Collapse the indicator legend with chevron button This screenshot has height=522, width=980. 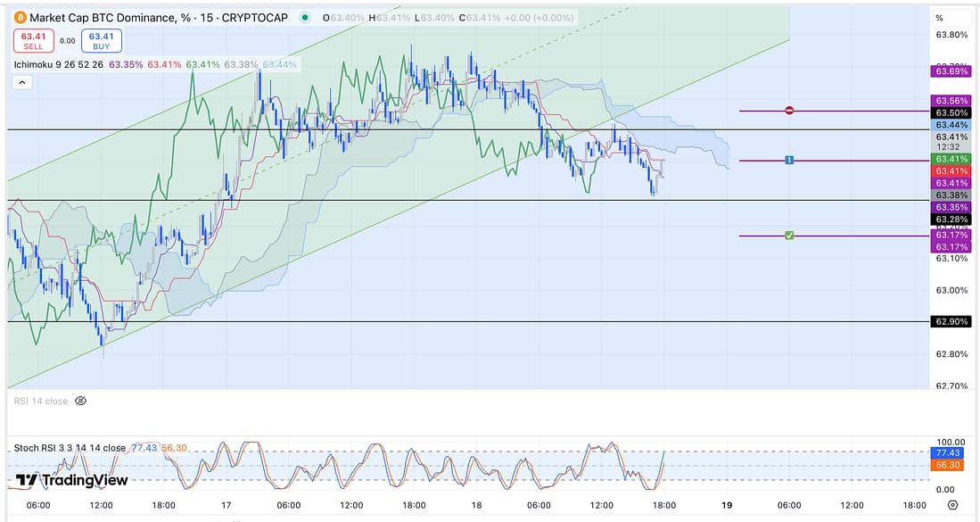click(22, 82)
